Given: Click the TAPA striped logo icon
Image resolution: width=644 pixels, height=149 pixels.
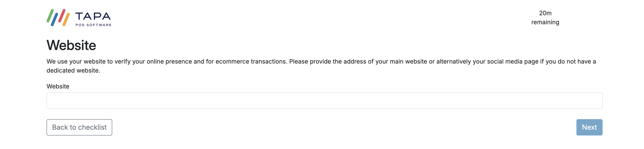Looking at the screenshot, I should click(x=58, y=18).
